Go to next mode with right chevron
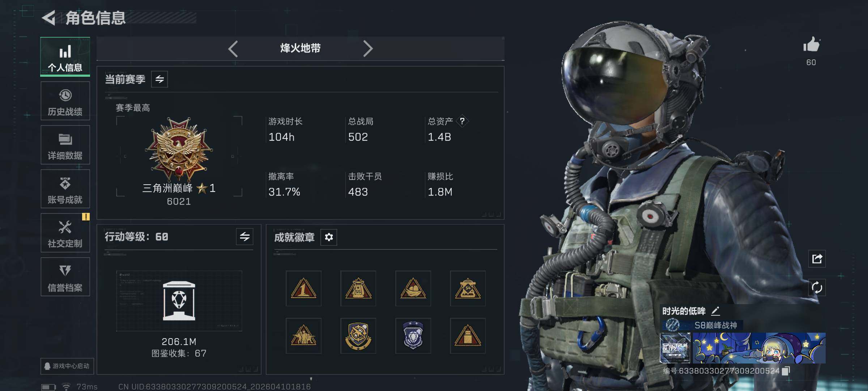This screenshot has height=391, width=868. click(x=367, y=49)
